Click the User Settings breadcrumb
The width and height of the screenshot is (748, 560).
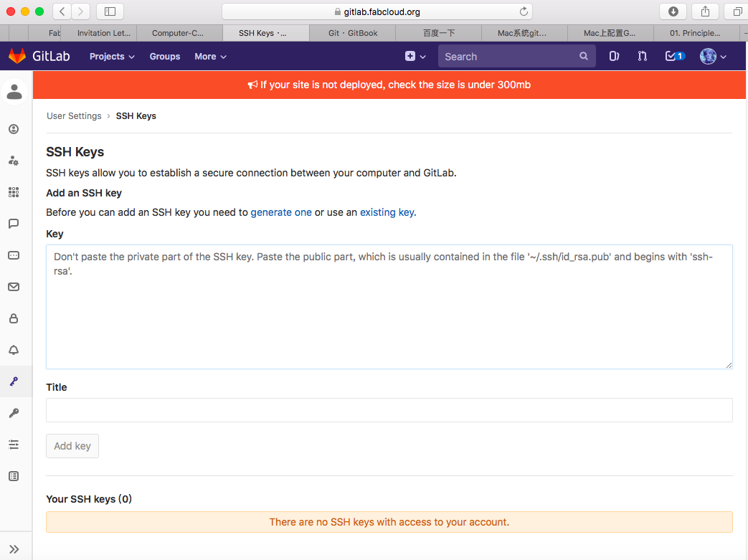point(74,116)
